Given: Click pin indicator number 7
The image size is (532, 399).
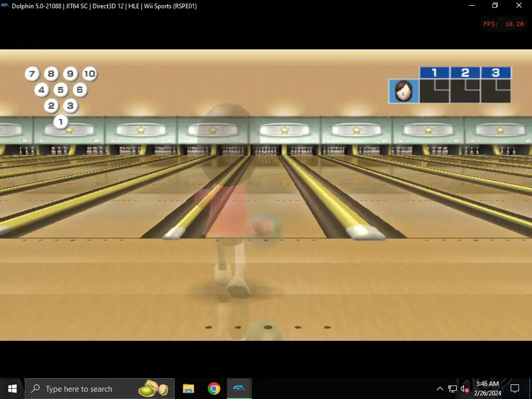Looking at the screenshot, I should click(32, 74).
